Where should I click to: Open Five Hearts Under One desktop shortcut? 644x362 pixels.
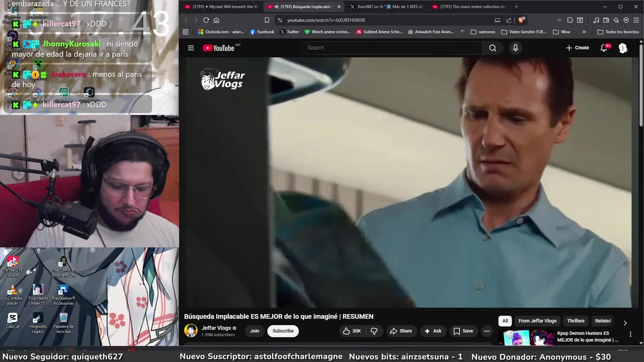[x=38, y=295]
